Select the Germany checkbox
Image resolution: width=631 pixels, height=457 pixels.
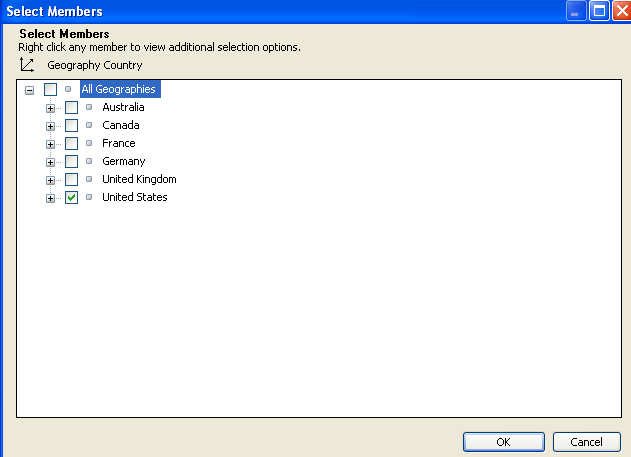pos(71,162)
